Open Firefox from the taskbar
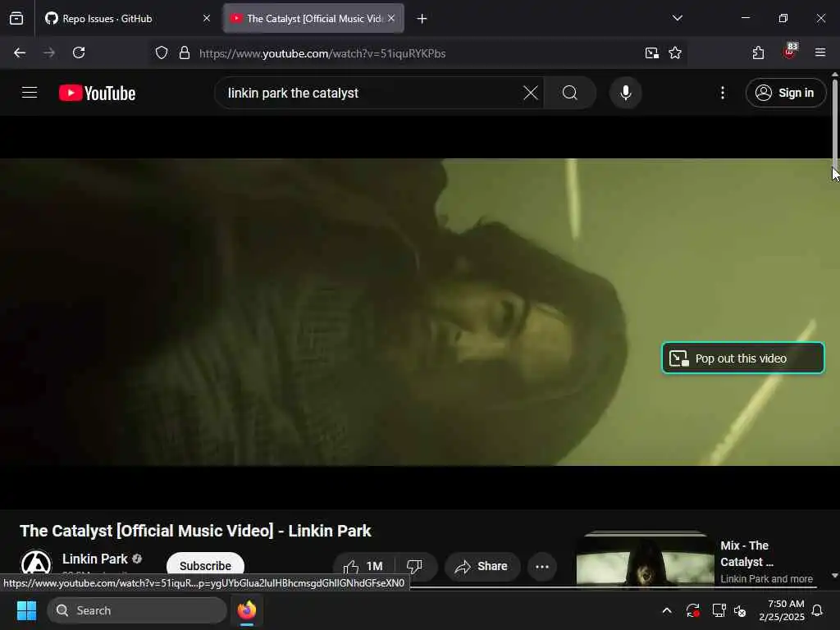 pos(247,610)
